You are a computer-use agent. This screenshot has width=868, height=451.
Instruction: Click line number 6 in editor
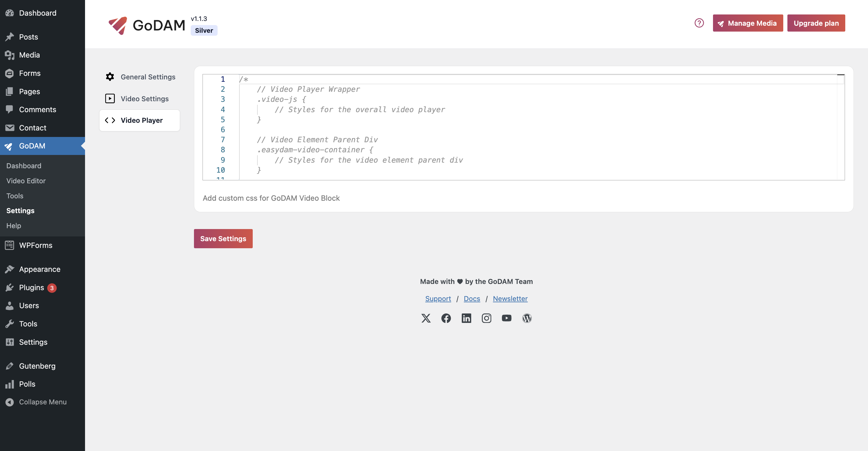pyautogui.click(x=222, y=130)
